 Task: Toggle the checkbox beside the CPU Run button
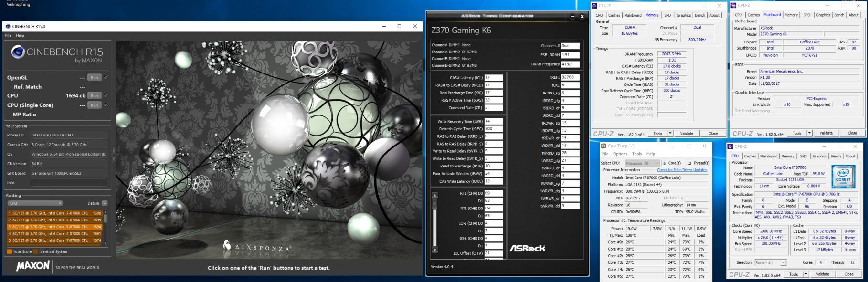point(106,95)
